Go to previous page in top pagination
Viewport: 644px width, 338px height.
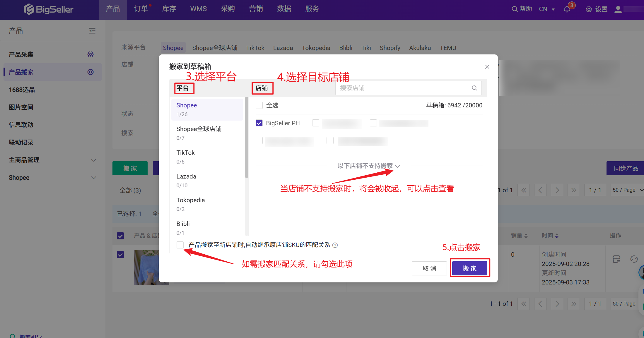pyautogui.click(x=540, y=190)
